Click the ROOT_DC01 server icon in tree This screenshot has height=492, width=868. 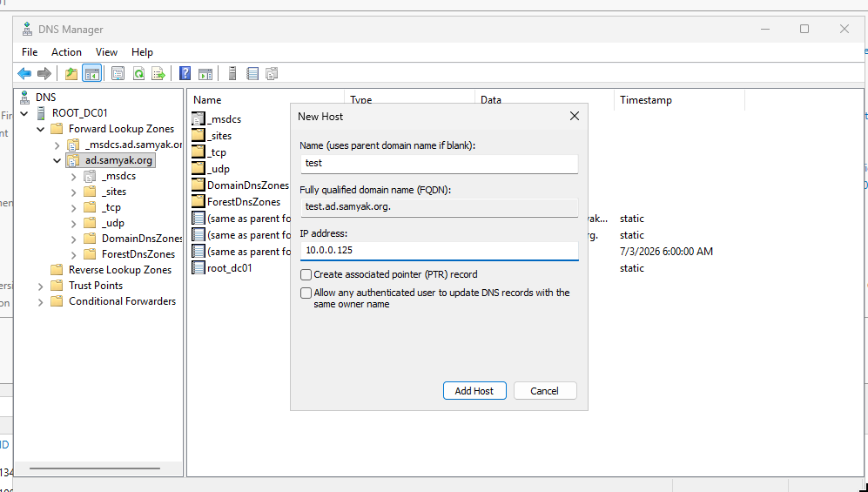41,113
